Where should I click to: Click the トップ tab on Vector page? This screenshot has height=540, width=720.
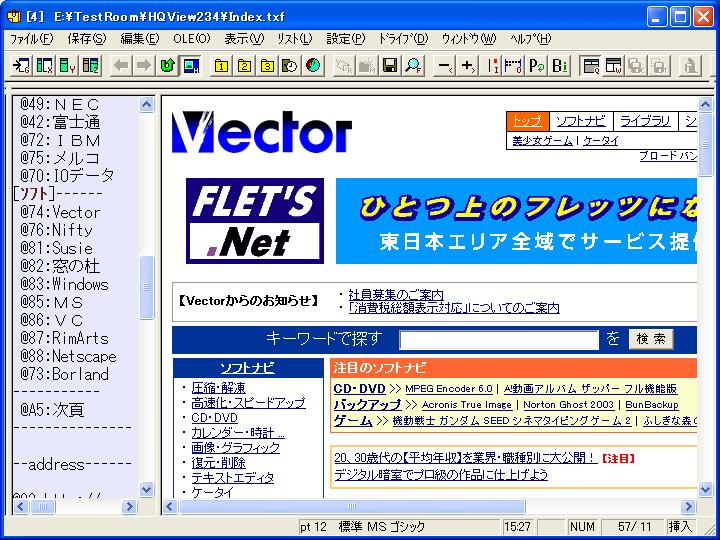coord(528,122)
